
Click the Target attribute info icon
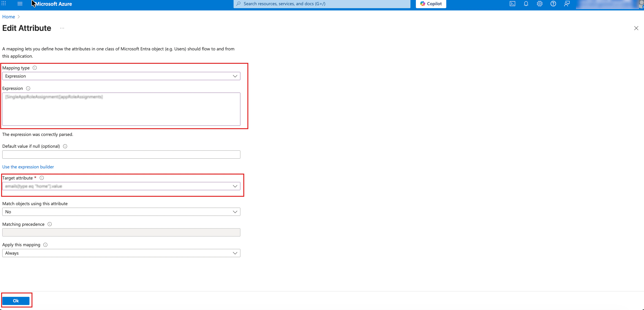[x=42, y=178]
